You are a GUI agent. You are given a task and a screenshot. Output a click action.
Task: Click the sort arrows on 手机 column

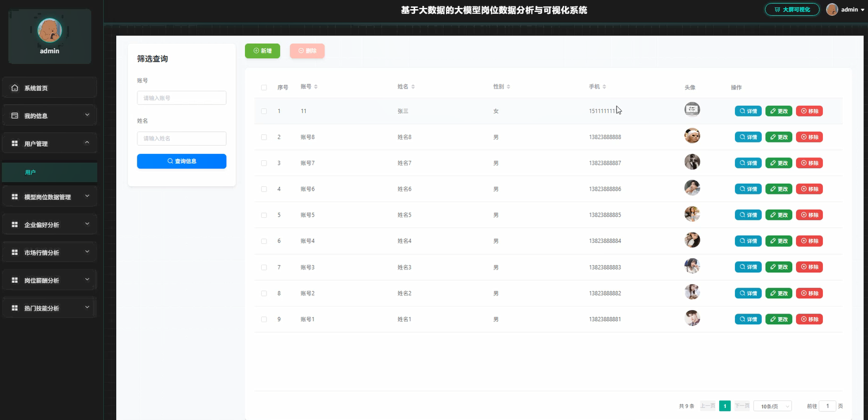pyautogui.click(x=604, y=87)
